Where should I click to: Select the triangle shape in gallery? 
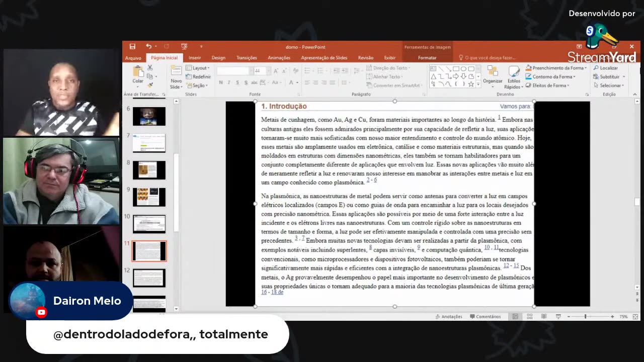tap(433, 76)
